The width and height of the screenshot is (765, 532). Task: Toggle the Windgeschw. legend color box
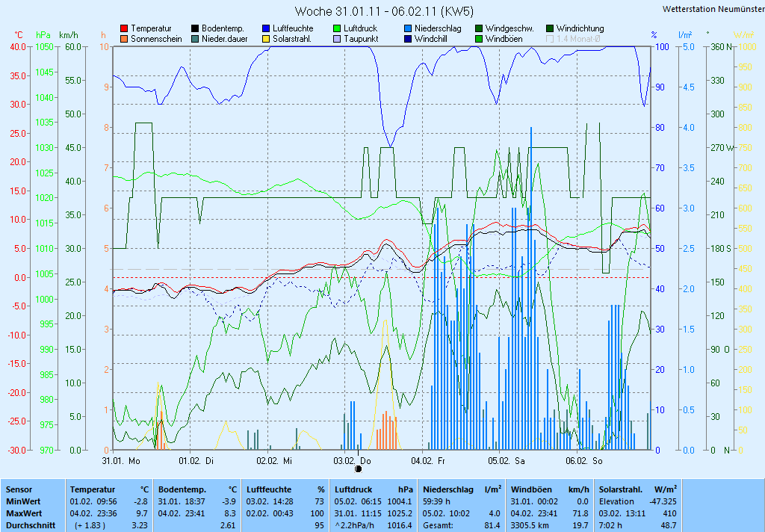[479, 28]
